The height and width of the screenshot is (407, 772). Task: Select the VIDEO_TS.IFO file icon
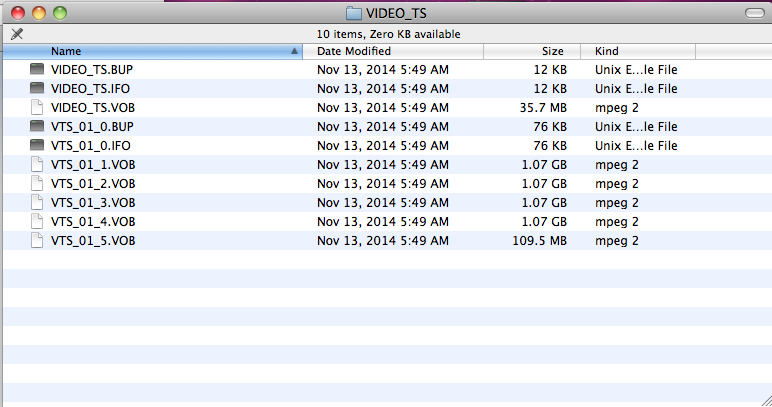point(37,89)
